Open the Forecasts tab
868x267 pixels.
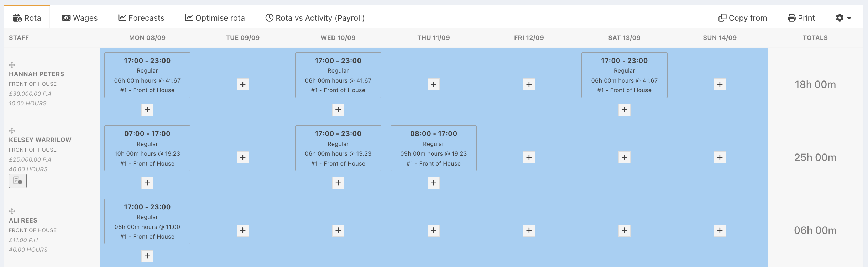[141, 18]
